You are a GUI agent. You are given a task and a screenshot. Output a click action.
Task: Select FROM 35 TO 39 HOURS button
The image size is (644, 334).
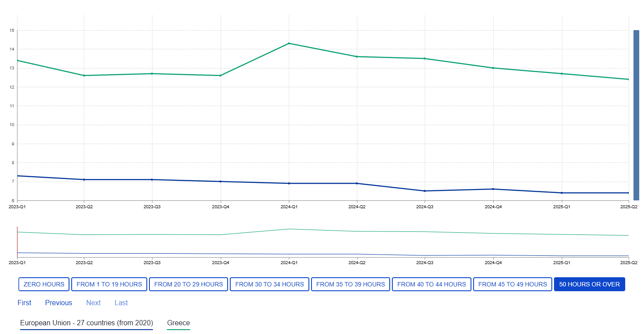click(x=350, y=284)
